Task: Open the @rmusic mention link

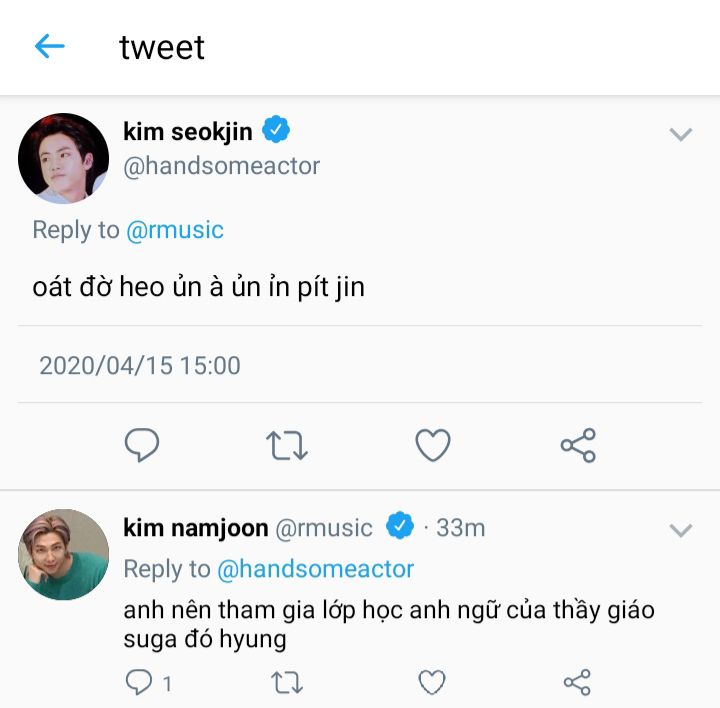Action: click(174, 230)
